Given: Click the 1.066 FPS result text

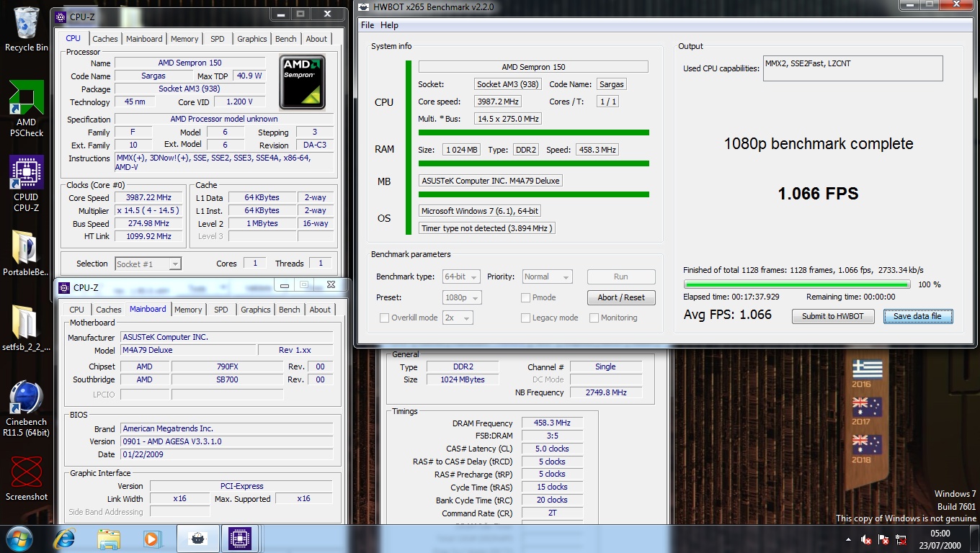Looking at the screenshot, I should coord(818,194).
